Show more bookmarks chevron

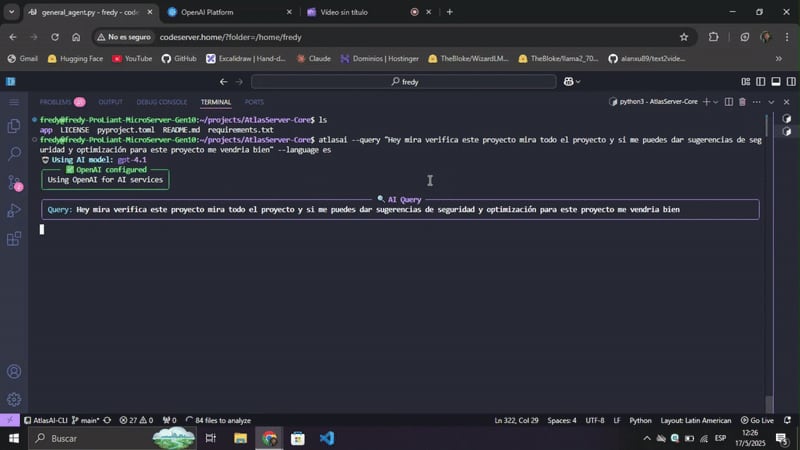pos(779,59)
